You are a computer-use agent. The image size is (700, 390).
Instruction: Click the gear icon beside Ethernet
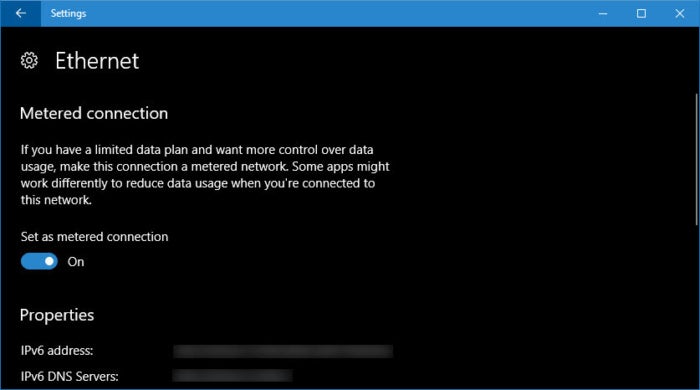tap(29, 60)
